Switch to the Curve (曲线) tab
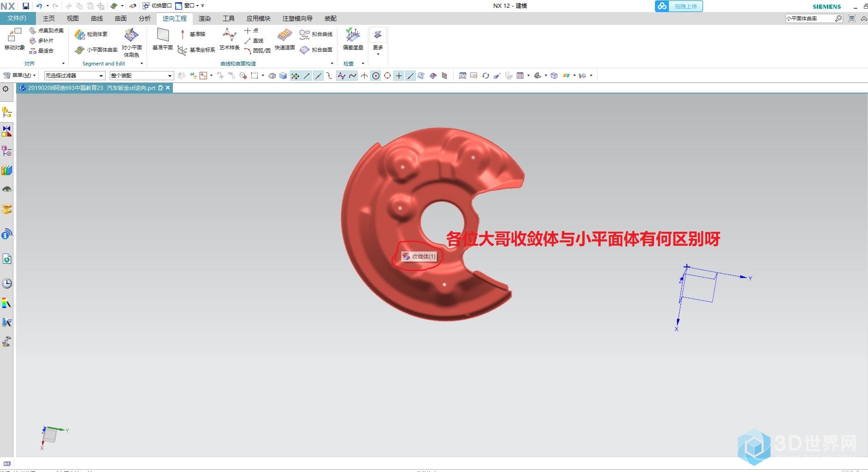The image size is (868, 472). click(97, 18)
